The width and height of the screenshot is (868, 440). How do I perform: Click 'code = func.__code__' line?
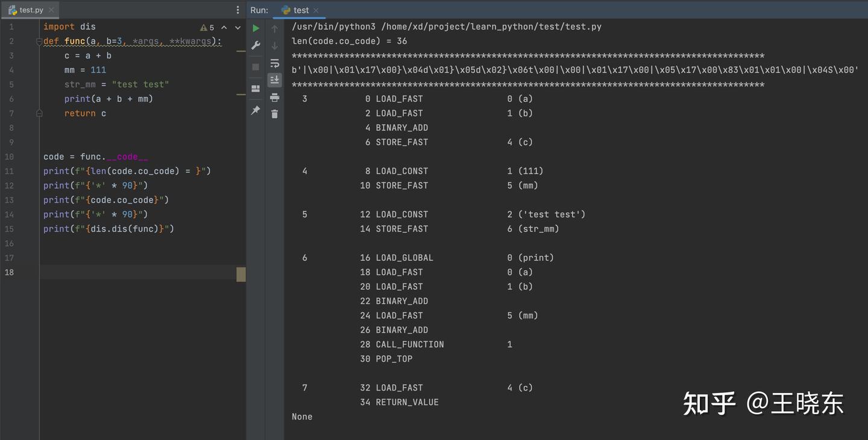[x=96, y=157]
